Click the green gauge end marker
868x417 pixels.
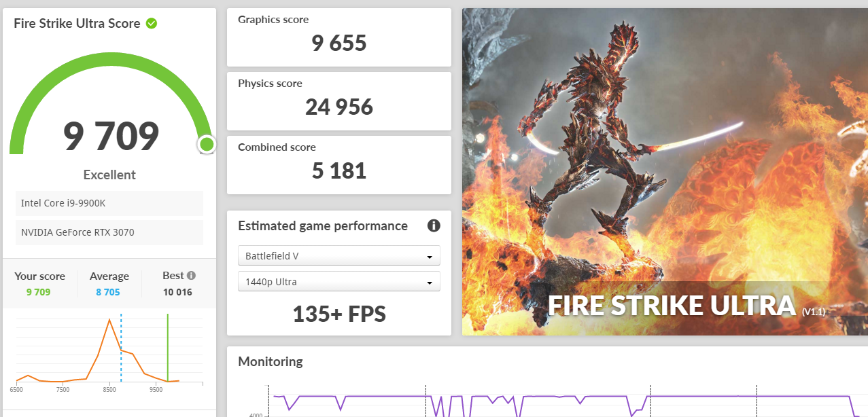pyautogui.click(x=207, y=144)
